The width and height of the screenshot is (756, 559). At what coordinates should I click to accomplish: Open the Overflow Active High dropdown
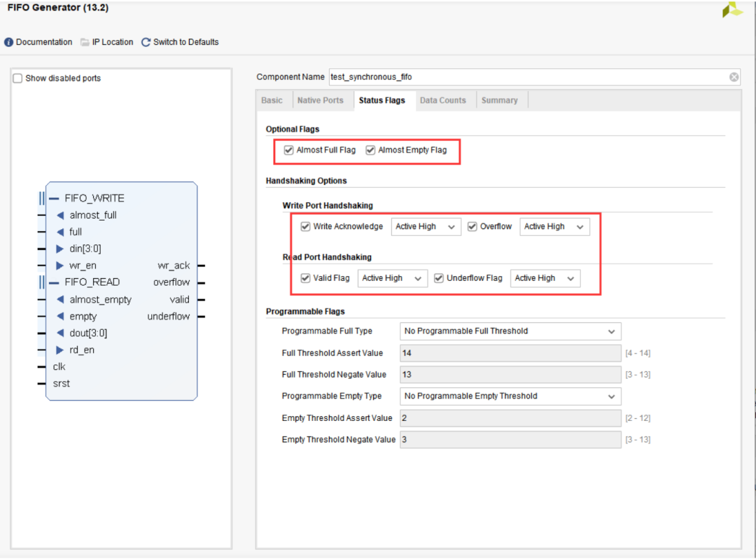(554, 226)
